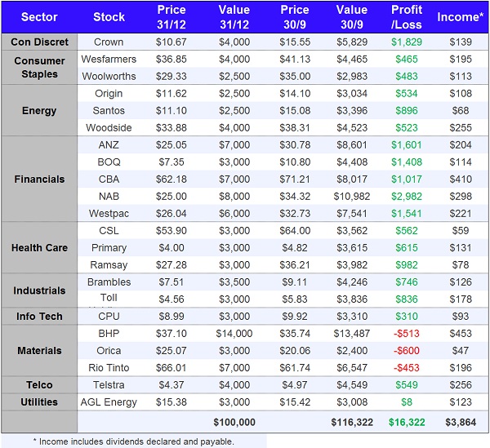Screen dimensions: 490x448
Task: Click total profit $16,322 cell
Action: [x=404, y=422]
